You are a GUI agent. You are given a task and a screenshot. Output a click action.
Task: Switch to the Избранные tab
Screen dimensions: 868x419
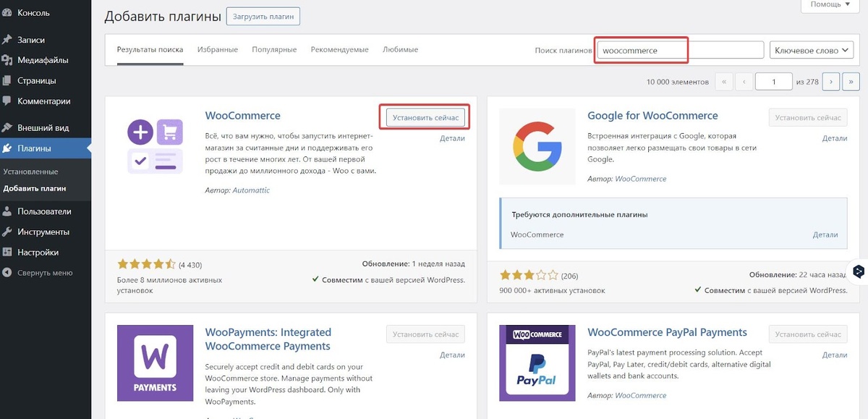(x=218, y=50)
